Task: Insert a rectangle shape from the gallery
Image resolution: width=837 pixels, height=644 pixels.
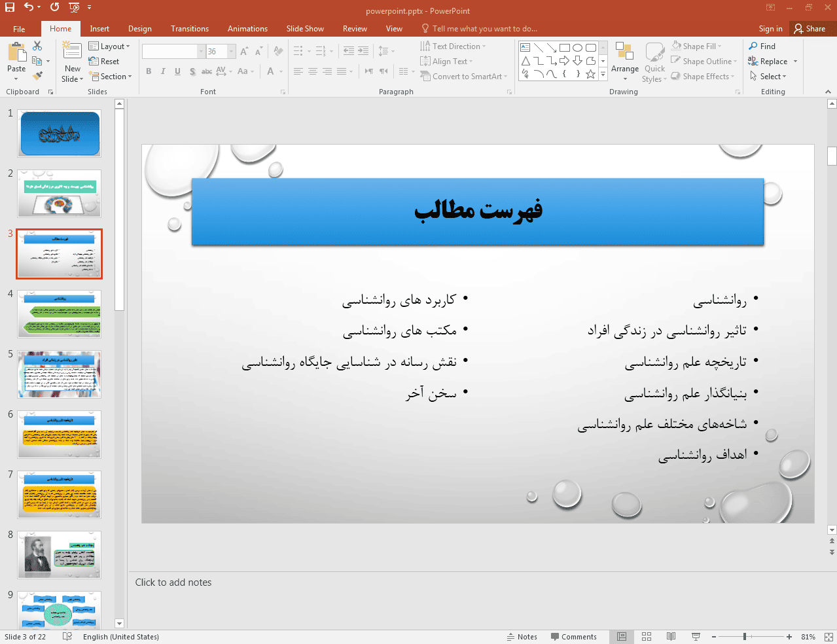Action: pos(564,48)
